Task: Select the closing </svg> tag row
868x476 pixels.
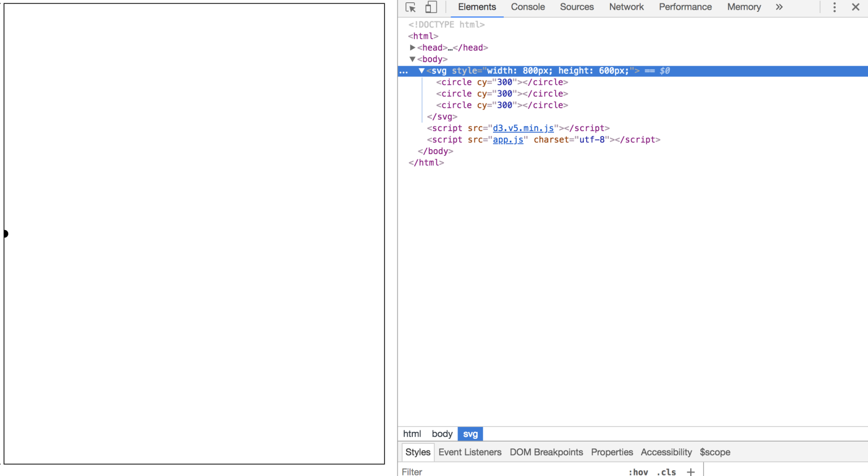Action: pyautogui.click(x=442, y=117)
